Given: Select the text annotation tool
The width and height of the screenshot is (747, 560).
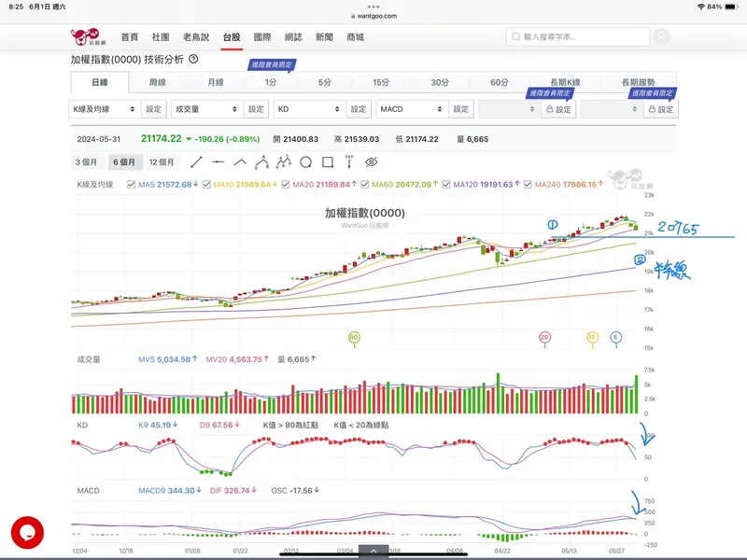Looking at the screenshot, I should tap(346, 162).
